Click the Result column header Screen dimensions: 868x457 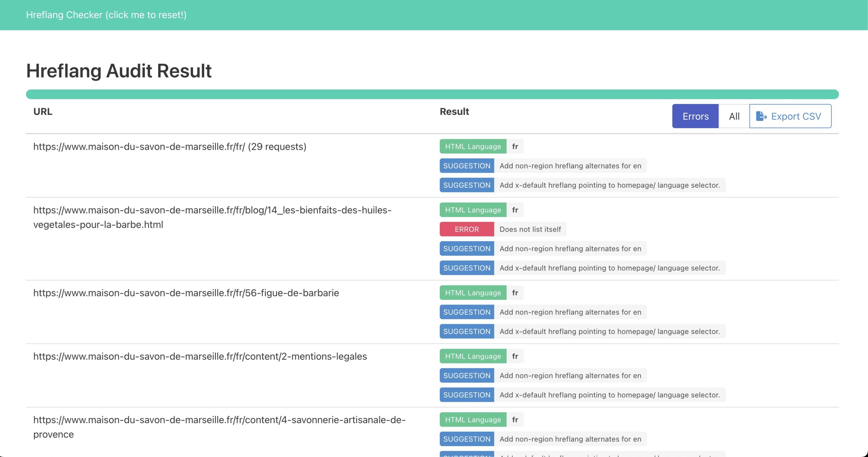coord(454,111)
